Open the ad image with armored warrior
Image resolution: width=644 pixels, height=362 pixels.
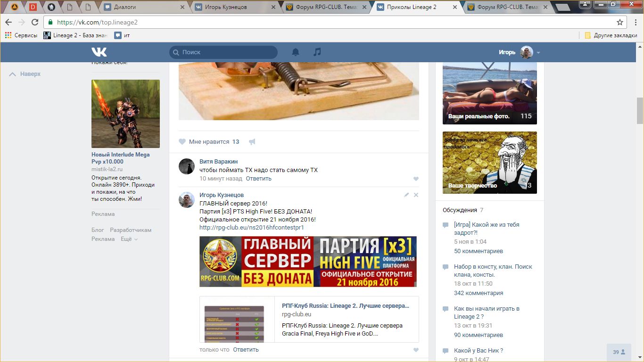click(x=125, y=114)
